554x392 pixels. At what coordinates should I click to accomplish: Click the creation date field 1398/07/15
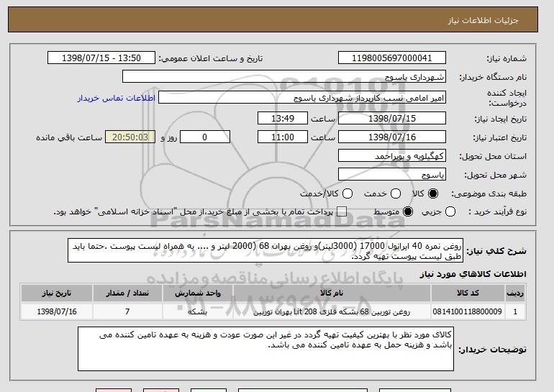[392, 118]
